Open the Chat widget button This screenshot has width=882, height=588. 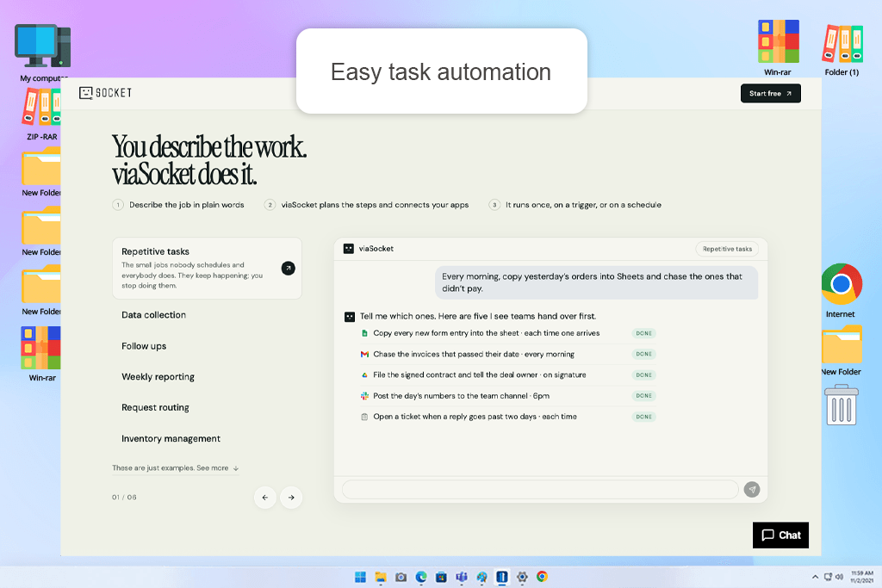click(780, 535)
